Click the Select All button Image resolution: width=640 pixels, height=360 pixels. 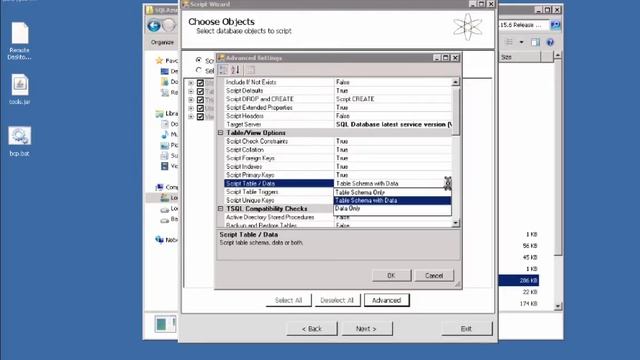[289, 300]
